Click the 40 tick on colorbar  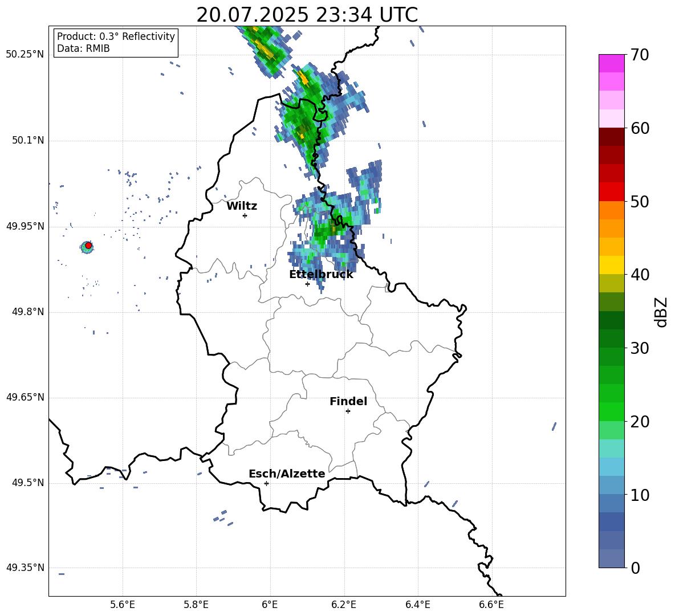639,275
